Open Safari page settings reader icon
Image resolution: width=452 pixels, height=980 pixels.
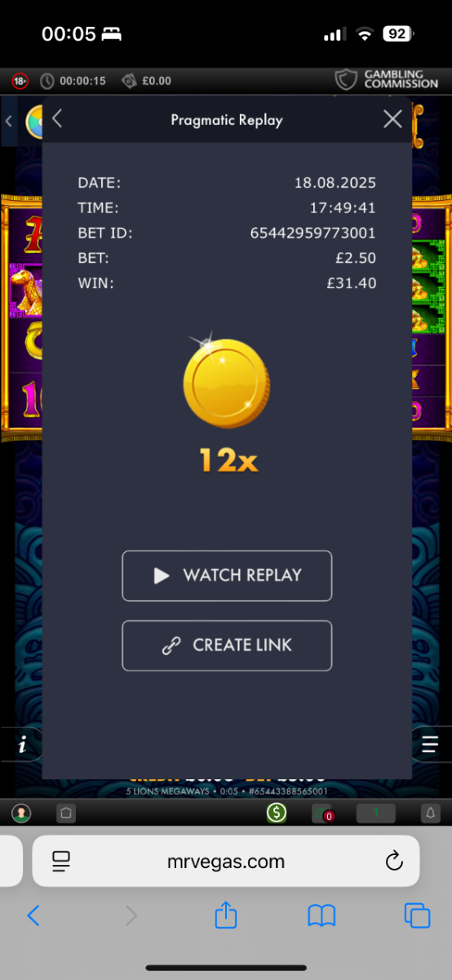(61, 861)
